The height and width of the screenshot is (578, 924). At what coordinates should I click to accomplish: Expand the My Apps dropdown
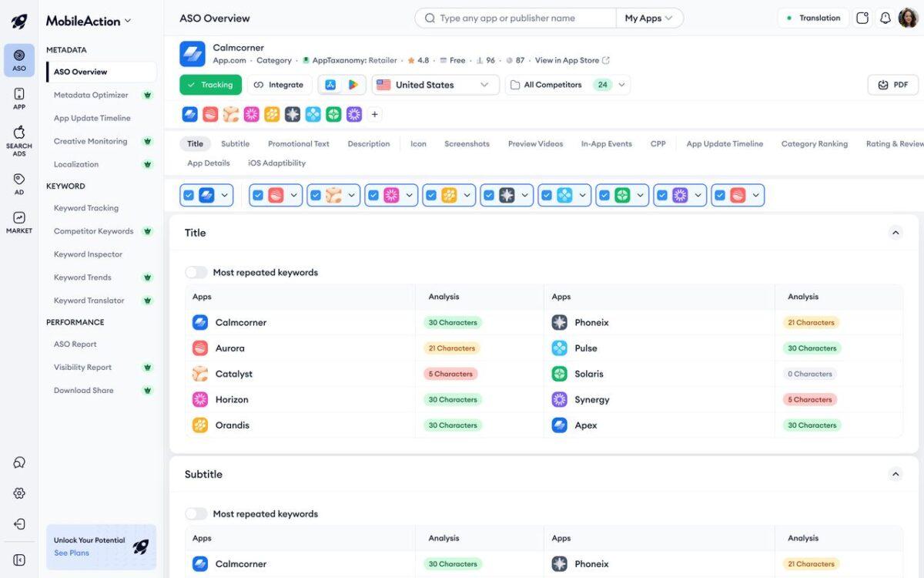(x=649, y=18)
